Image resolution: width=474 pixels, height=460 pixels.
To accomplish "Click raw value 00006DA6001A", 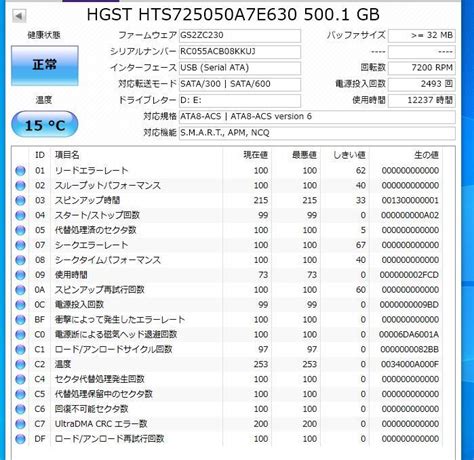I will coord(409,334).
